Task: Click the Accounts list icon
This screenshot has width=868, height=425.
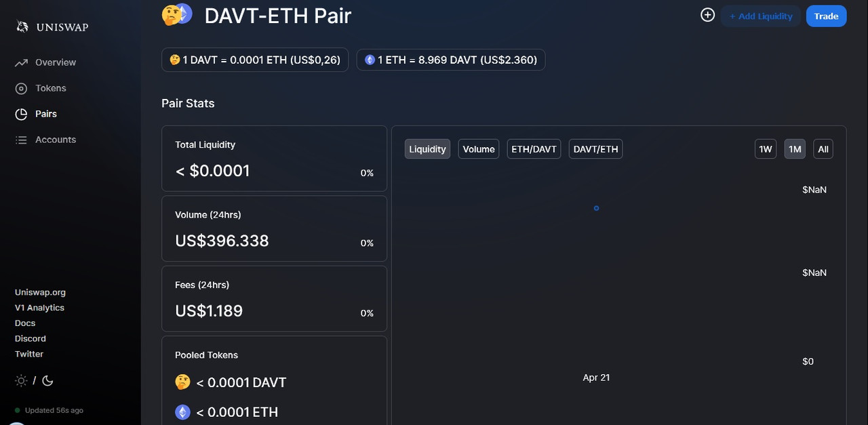Action: (x=21, y=140)
